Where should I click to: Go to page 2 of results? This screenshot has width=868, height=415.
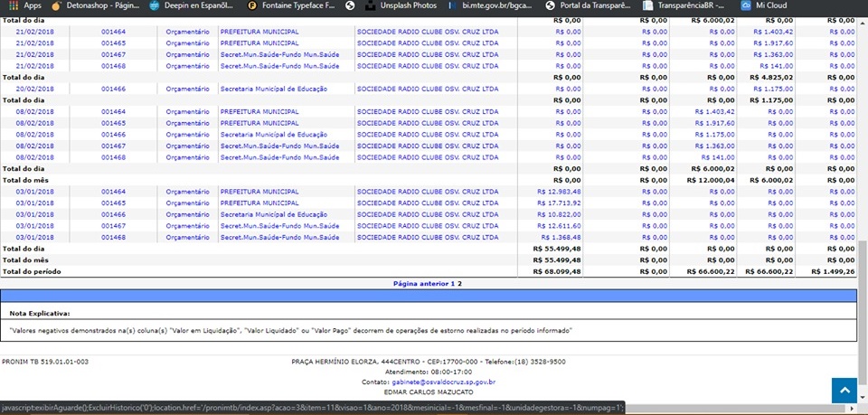pos(459,284)
